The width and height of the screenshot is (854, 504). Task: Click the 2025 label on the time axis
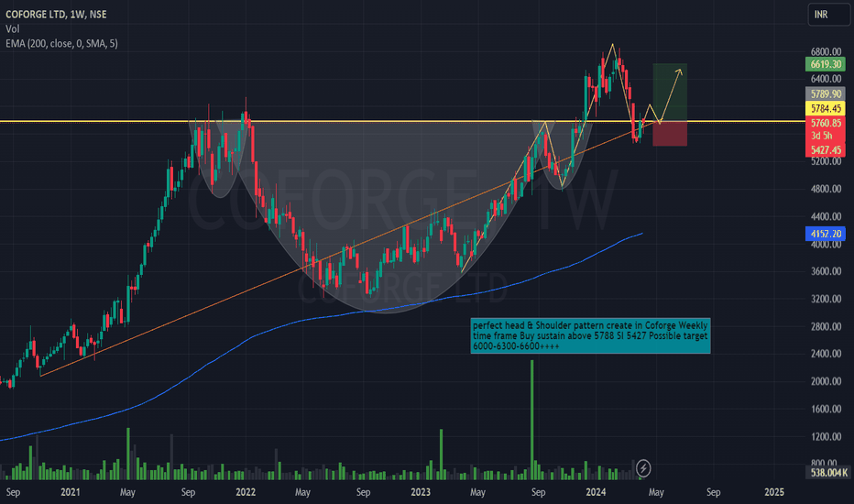(x=774, y=492)
